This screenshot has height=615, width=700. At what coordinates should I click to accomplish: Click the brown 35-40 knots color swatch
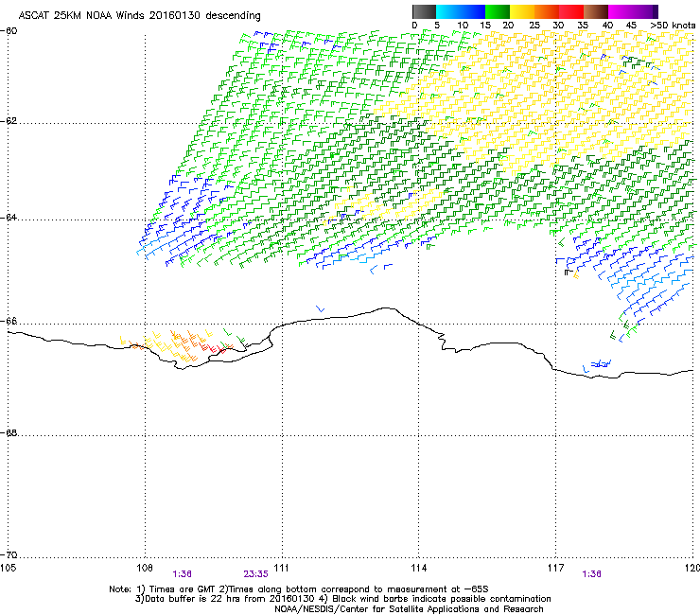point(596,11)
